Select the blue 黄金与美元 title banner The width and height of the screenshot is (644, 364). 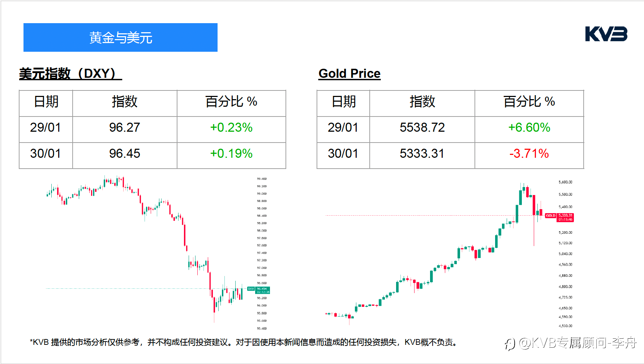click(120, 38)
